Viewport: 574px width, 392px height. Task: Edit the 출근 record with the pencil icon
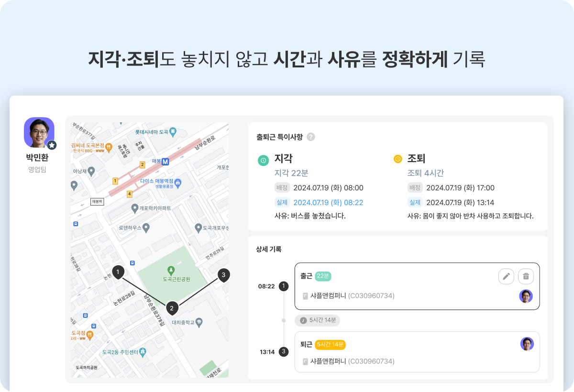(x=506, y=276)
